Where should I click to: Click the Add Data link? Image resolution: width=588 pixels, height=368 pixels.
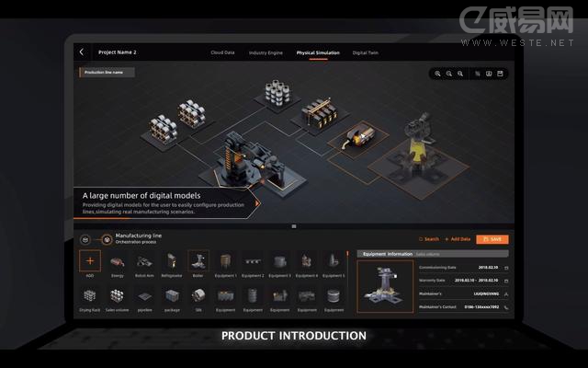point(459,239)
